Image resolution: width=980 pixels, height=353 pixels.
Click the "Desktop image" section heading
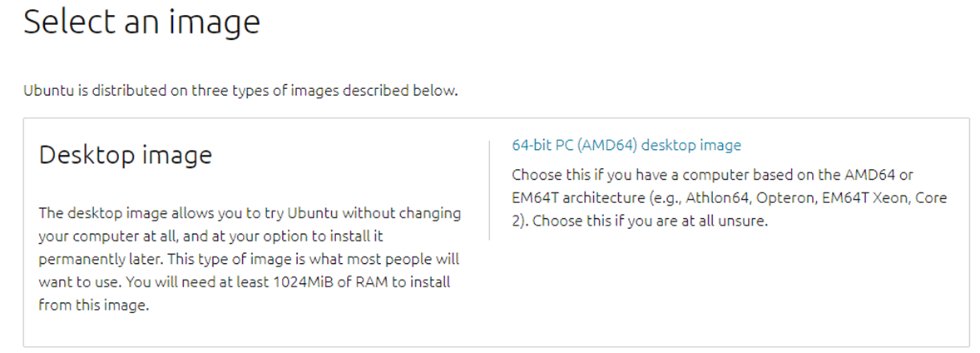coord(126,156)
